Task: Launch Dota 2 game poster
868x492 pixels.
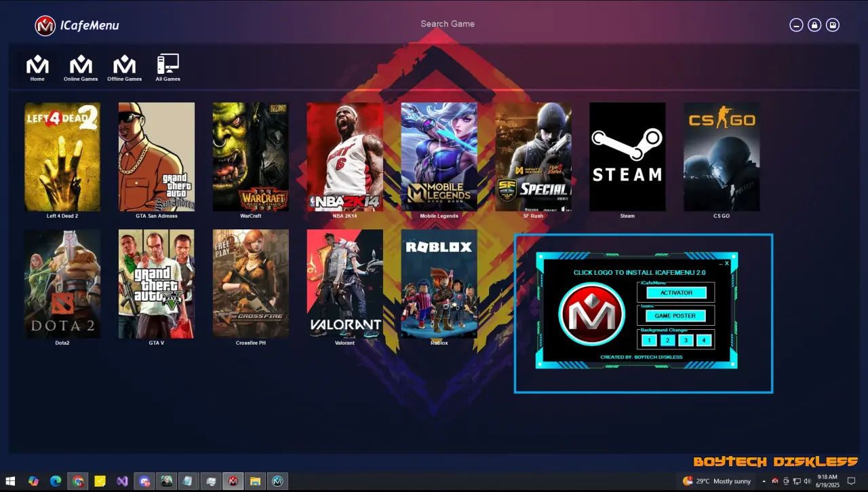Action: click(x=62, y=284)
